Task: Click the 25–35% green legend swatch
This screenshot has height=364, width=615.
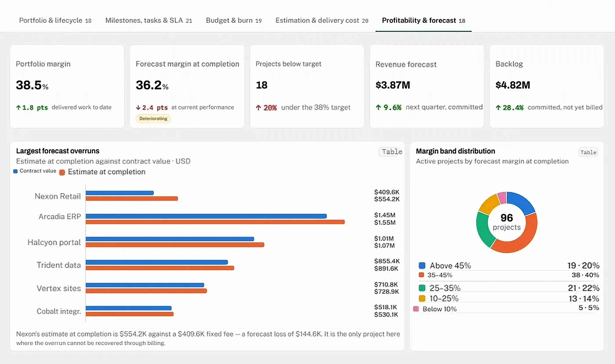Action: pos(422,288)
